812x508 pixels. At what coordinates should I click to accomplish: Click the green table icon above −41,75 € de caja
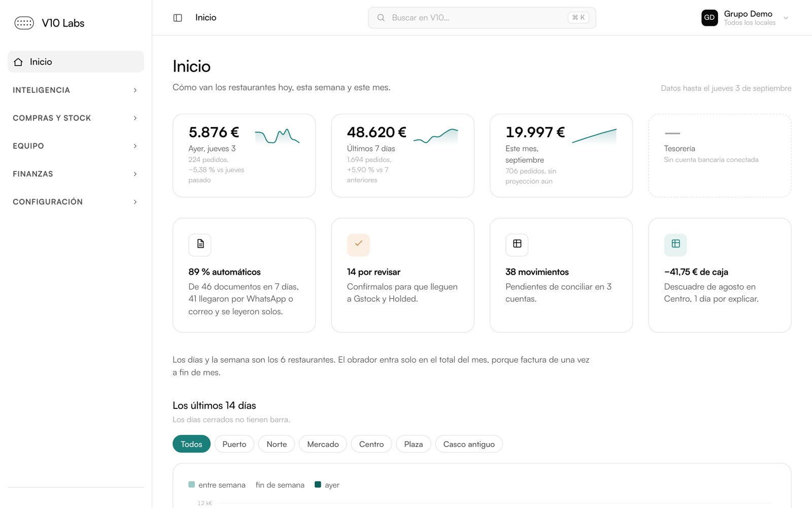675,244
